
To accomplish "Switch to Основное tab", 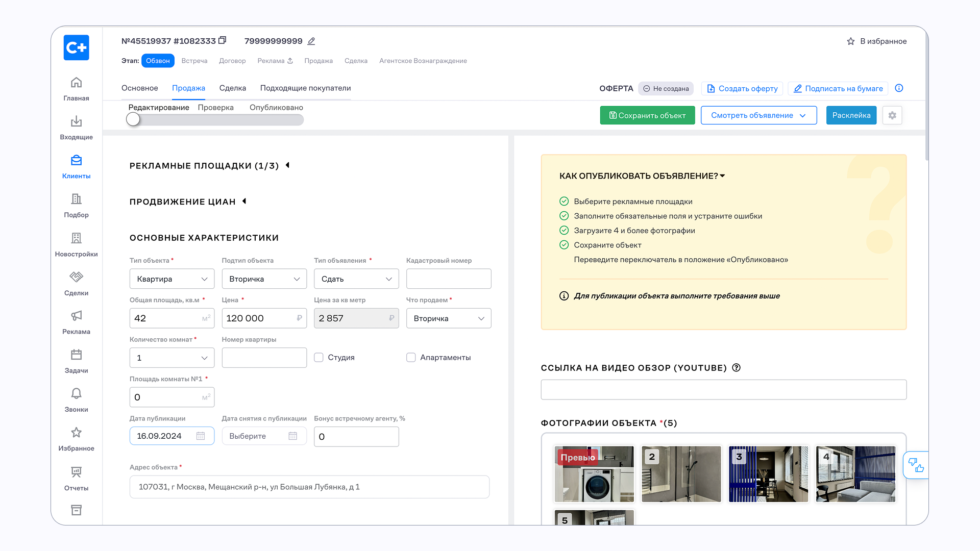I will [140, 88].
